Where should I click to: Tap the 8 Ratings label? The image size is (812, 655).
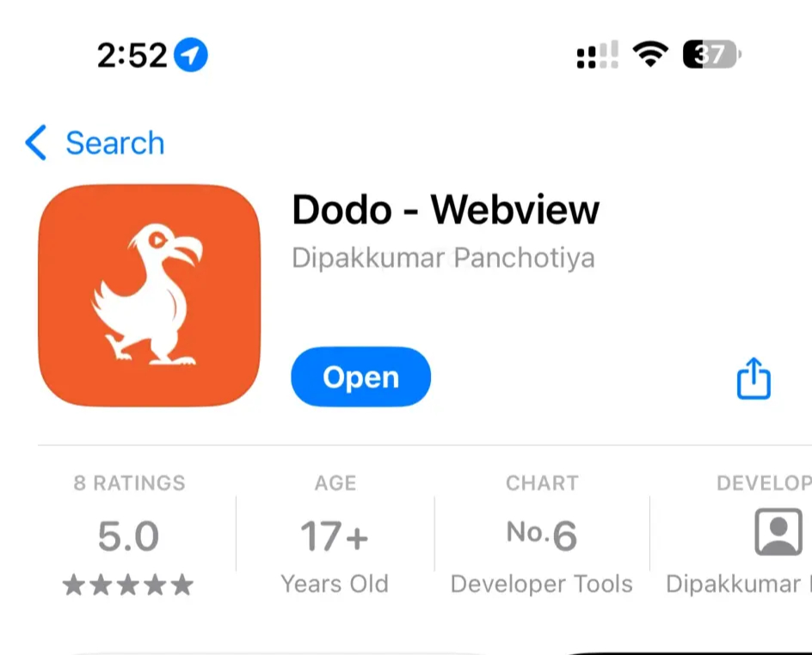(129, 483)
